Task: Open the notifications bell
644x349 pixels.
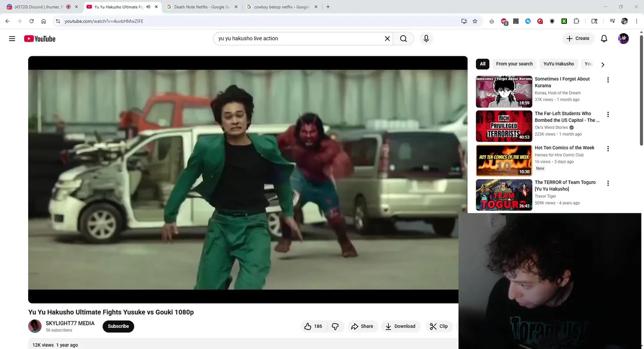Action: (604, 39)
